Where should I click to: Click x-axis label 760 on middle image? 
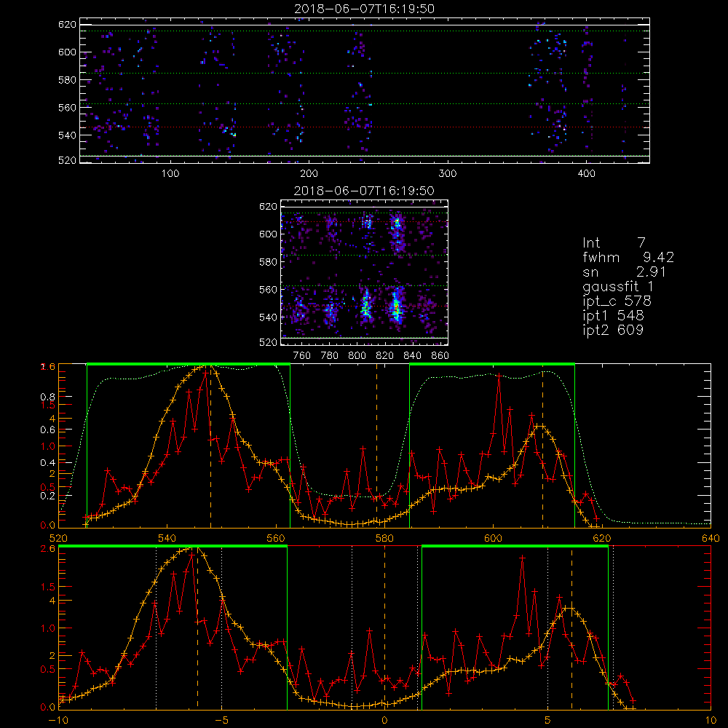[302, 356]
